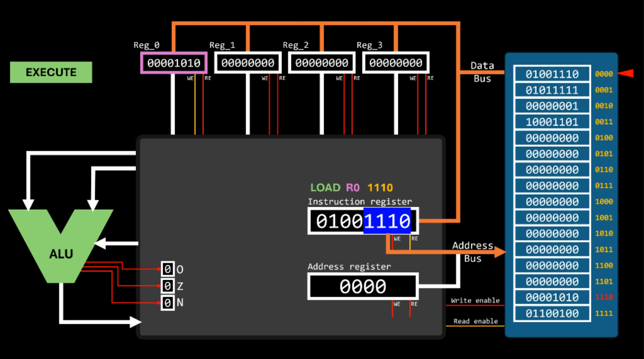The height and width of the screenshot is (359, 644).
Task: Select the Reg_0 register value box
Action: 174,63
